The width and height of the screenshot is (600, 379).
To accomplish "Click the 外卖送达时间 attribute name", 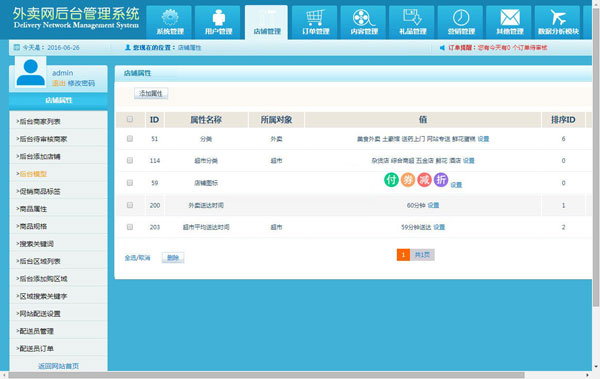I will point(206,206).
